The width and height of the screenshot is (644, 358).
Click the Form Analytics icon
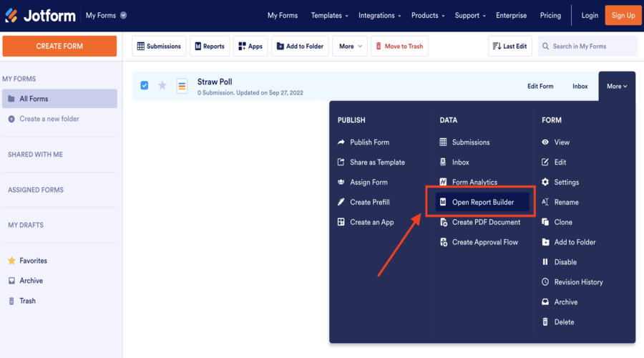click(x=444, y=182)
